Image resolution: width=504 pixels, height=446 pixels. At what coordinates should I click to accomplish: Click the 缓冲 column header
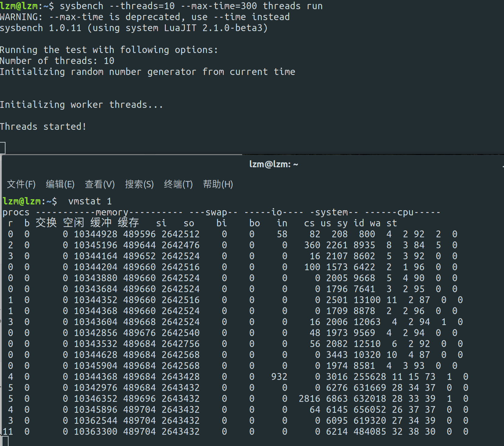point(101,223)
